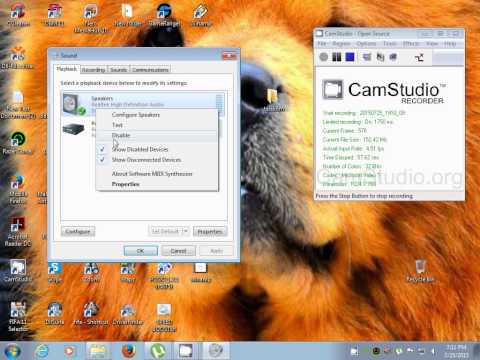Select the GameRanger desktop shortcut
This screenshot has height=360, width=480.
pos(164,15)
